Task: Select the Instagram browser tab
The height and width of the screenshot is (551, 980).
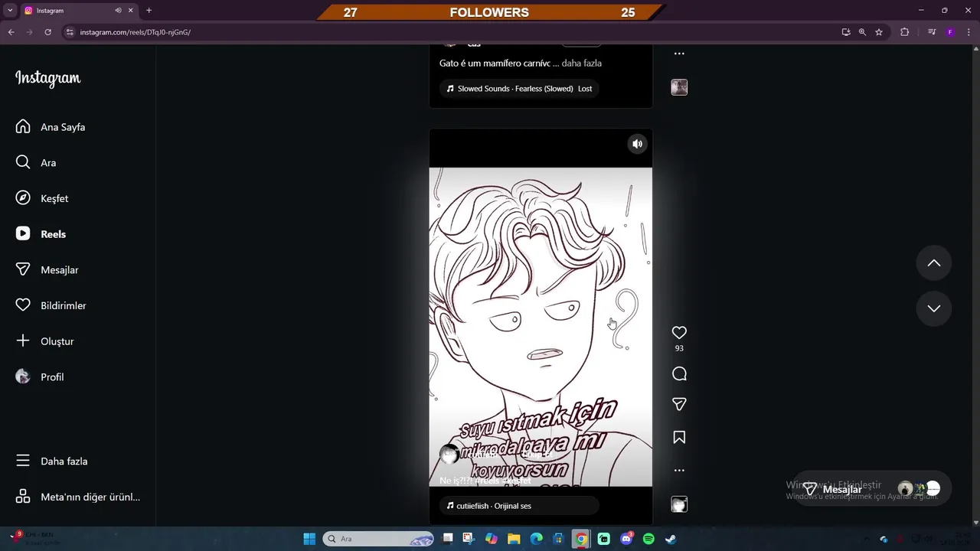Action: click(79, 11)
